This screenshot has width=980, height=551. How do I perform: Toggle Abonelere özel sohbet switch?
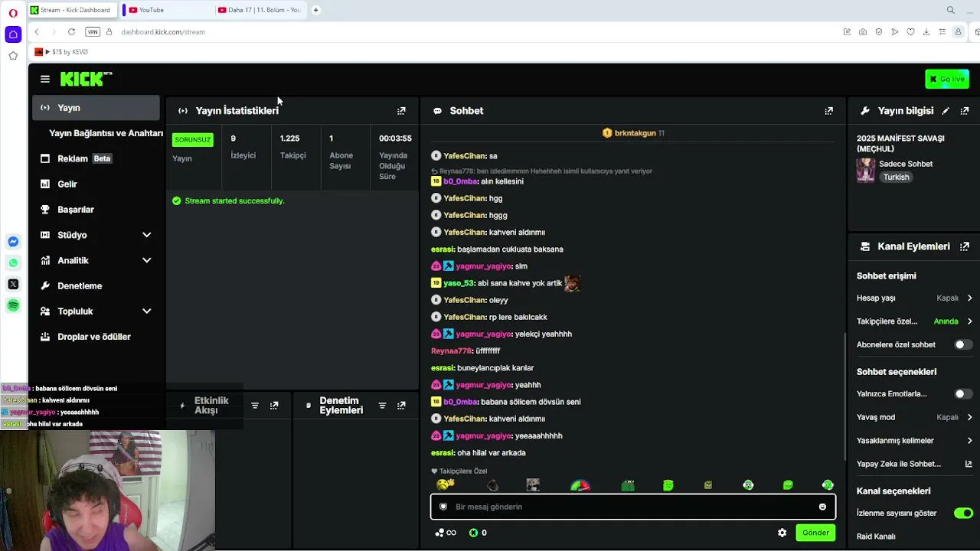click(963, 344)
